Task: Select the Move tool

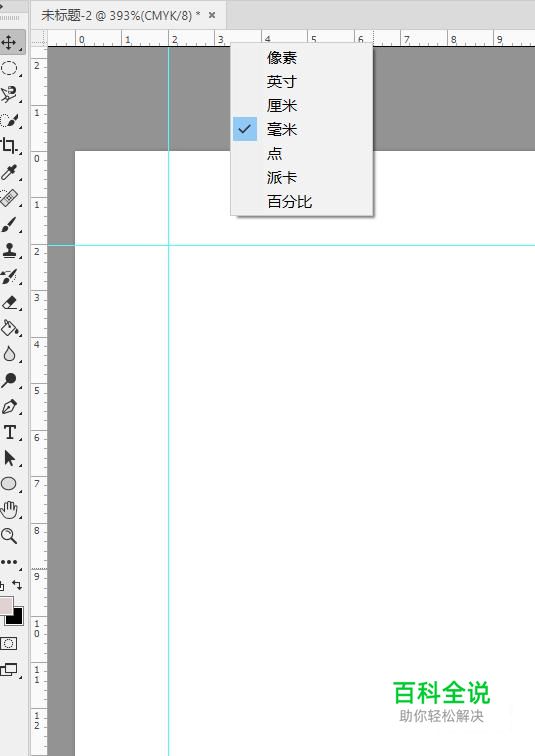Action: 10,42
